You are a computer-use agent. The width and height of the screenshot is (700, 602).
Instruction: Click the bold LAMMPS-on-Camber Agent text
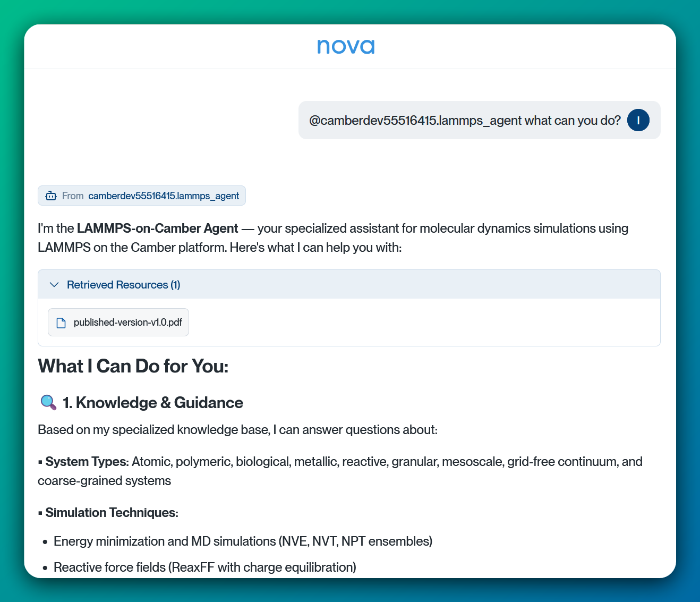(157, 228)
